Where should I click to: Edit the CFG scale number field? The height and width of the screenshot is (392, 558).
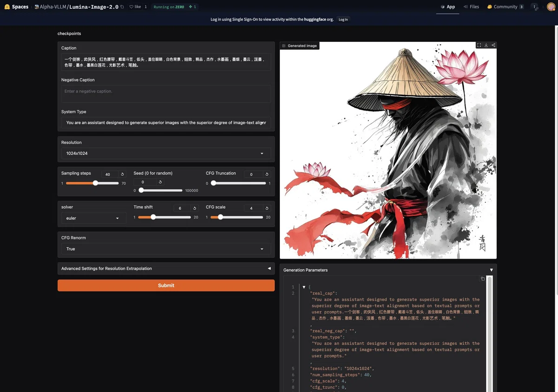253,208
